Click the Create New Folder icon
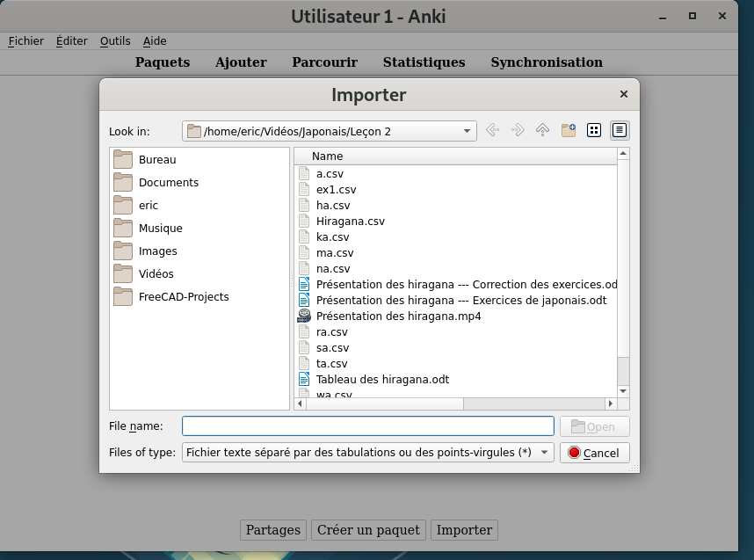Screen dimensions: 754x560 point(568,130)
